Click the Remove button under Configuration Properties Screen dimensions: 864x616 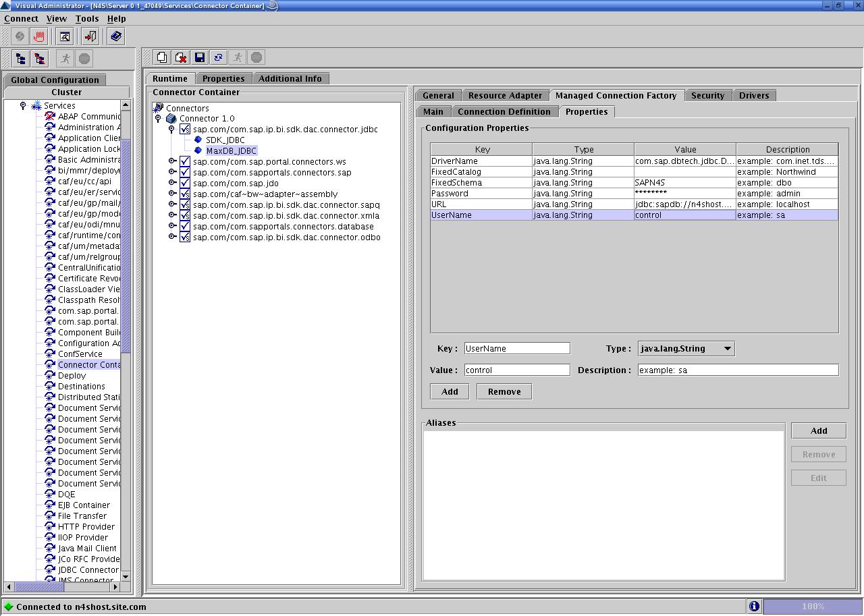[504, 391]
